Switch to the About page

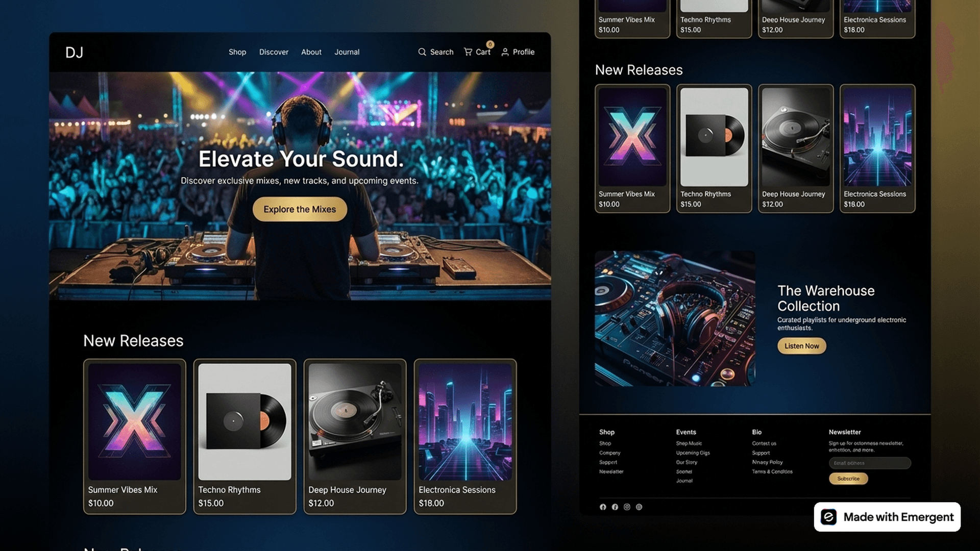[311, 52]
